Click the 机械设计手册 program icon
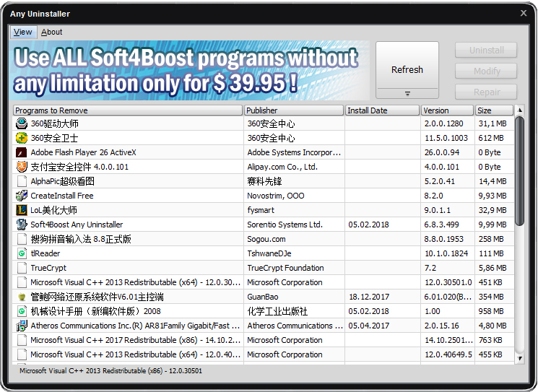 coord(22,311)
